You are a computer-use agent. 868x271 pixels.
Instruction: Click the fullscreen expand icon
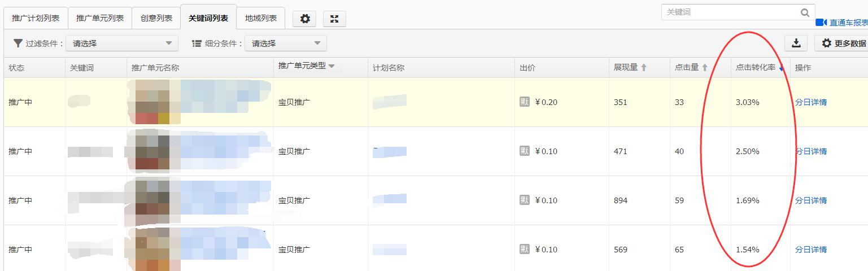click(334, 19)
